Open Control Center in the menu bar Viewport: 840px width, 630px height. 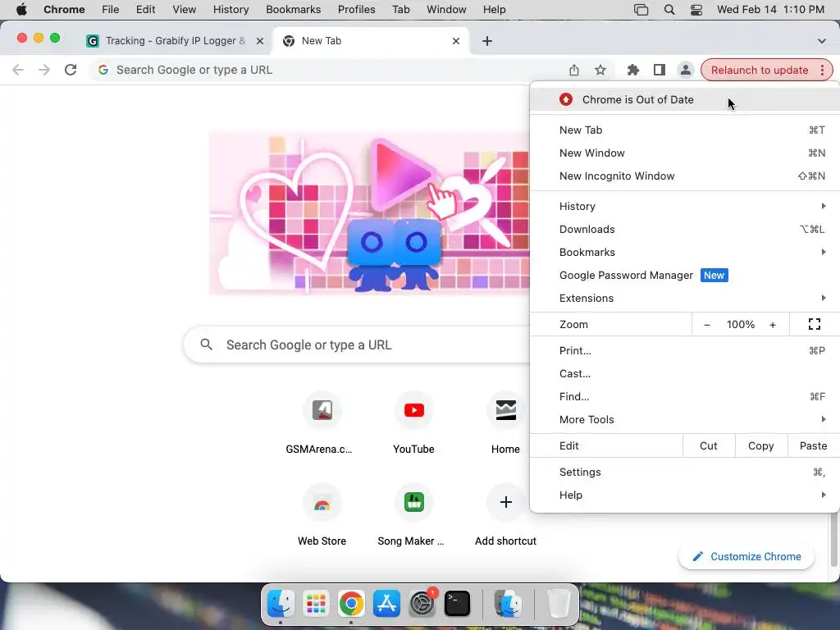[x=696, y=10]
